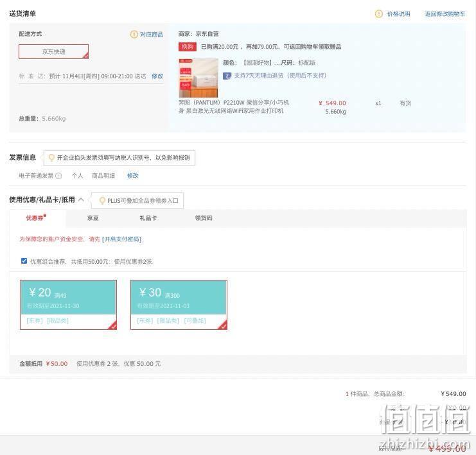The width and height of the screenshot is (476, 455).
Task: Click 修改 next to delivery time
Action: tap(157, 76)
